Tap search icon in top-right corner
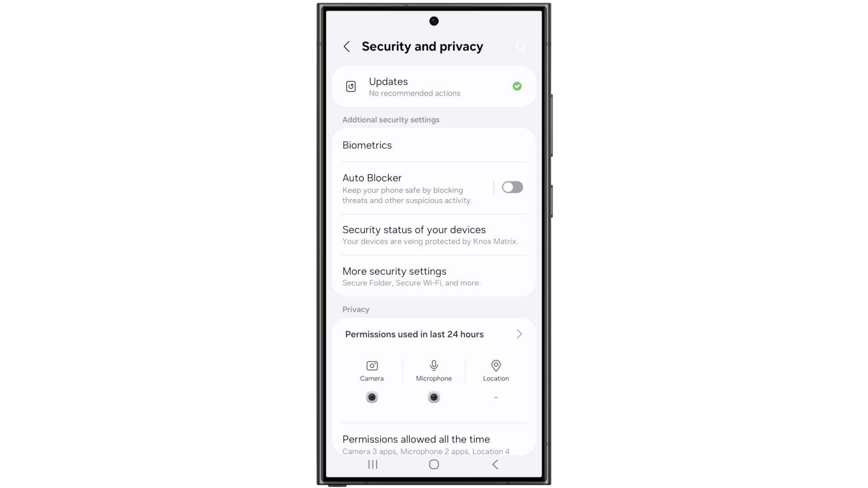Image resolution: width=868 pixels, height=488 pixels. pyautogui.click(x=520, y=46)
